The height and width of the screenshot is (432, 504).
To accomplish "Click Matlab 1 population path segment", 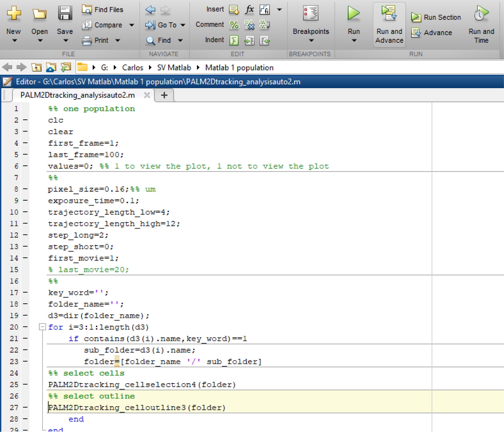I will click(239, 68).
